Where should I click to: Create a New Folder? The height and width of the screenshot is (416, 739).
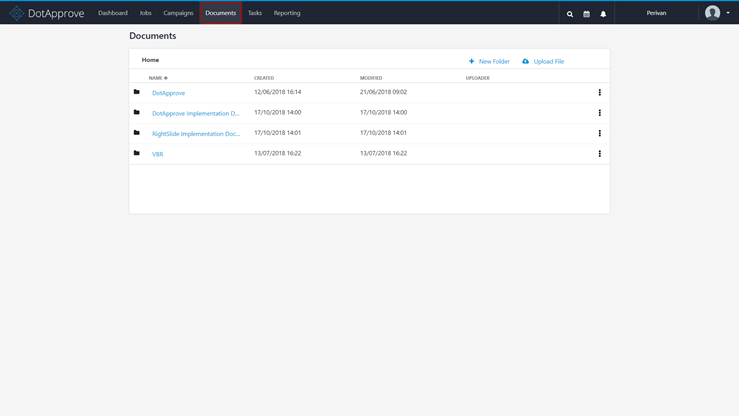point(489,61)
